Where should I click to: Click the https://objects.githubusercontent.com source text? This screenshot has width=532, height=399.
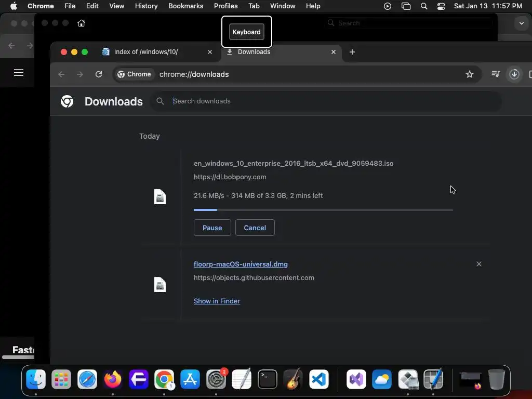pyautogui.click(x=254, y=277)
